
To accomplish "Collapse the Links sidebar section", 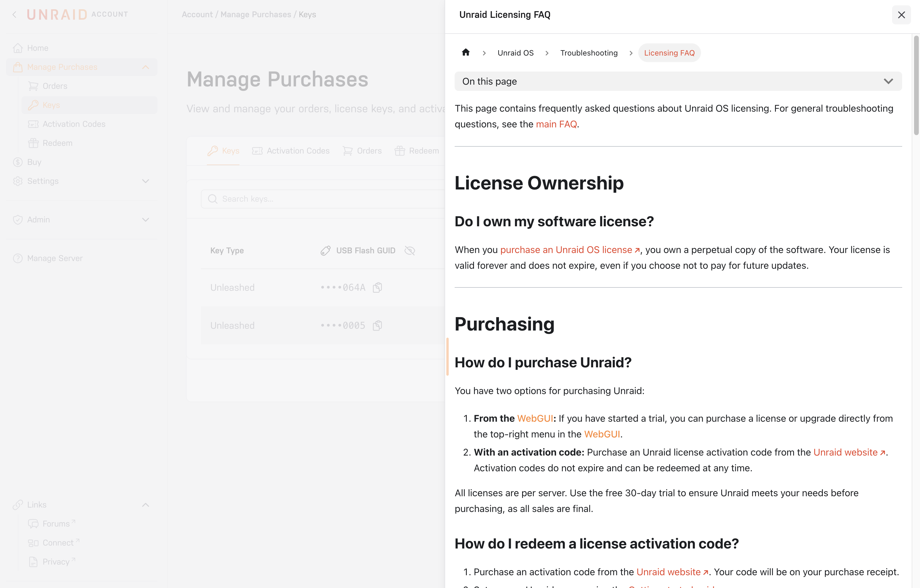I will (x=145, y=505).
